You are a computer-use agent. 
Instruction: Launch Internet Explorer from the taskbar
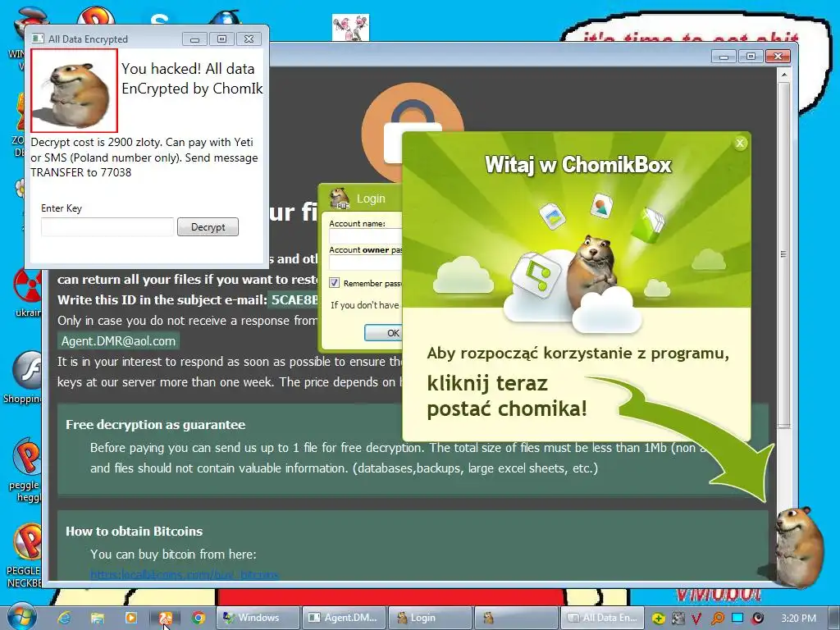pyautogui.click(x=64, y=618)
